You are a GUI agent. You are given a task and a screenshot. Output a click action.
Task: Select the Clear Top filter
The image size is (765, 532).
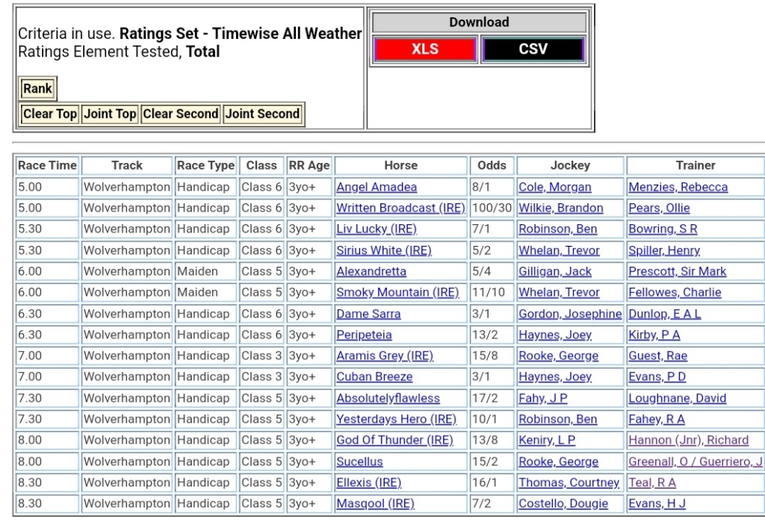pyautogui.click(x=49, y=114)
